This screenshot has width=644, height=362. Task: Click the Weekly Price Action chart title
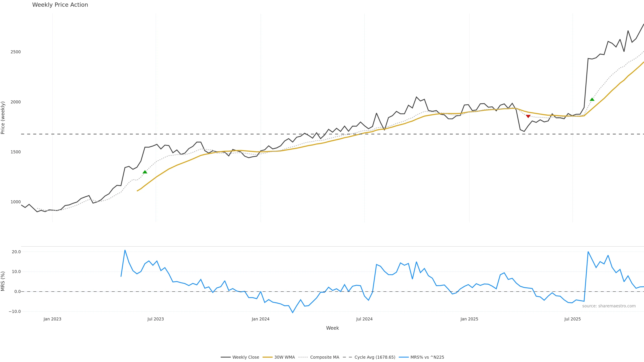[60, 5]
